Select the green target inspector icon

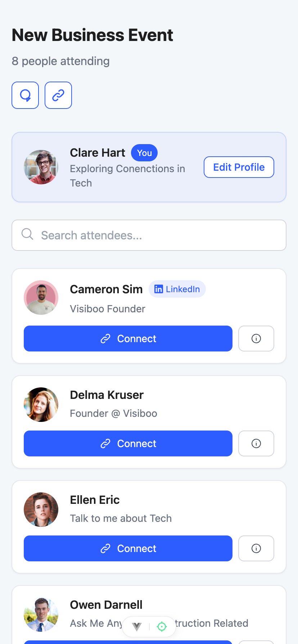tap(162, 627)
